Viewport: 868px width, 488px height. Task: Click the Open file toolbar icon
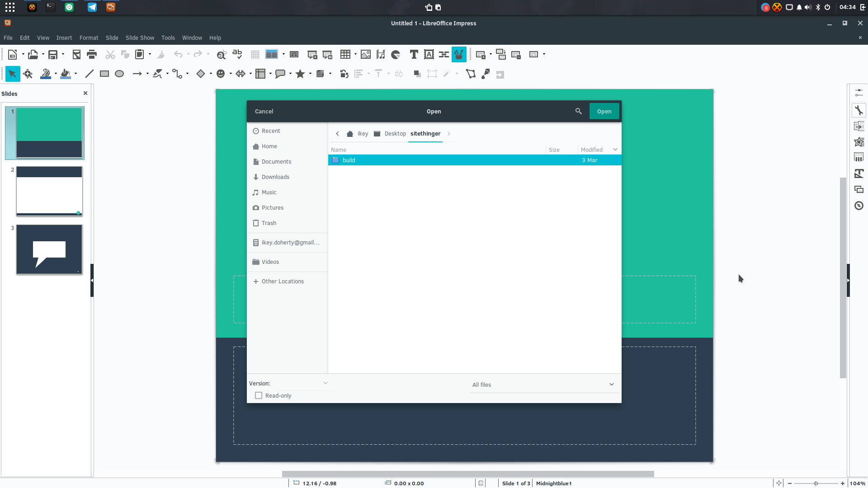(33, 55)
